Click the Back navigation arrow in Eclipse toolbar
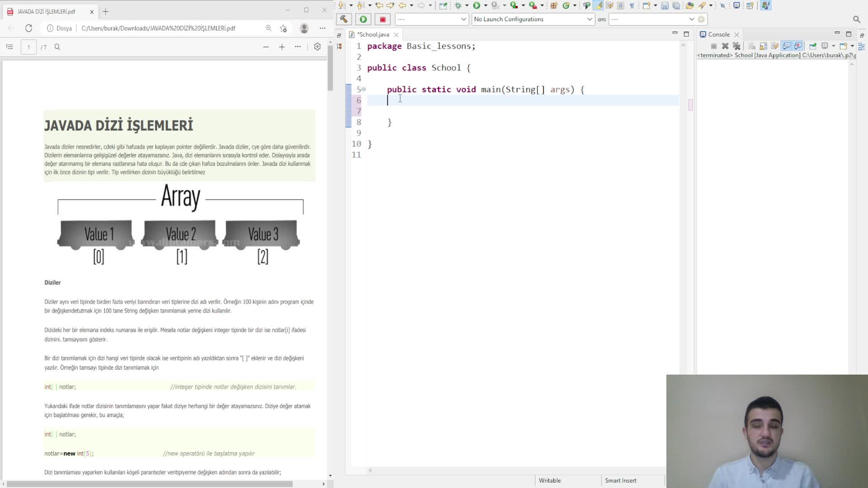This screenshot has width=868, height=488. pyautogui.click(x=402, y=5)
